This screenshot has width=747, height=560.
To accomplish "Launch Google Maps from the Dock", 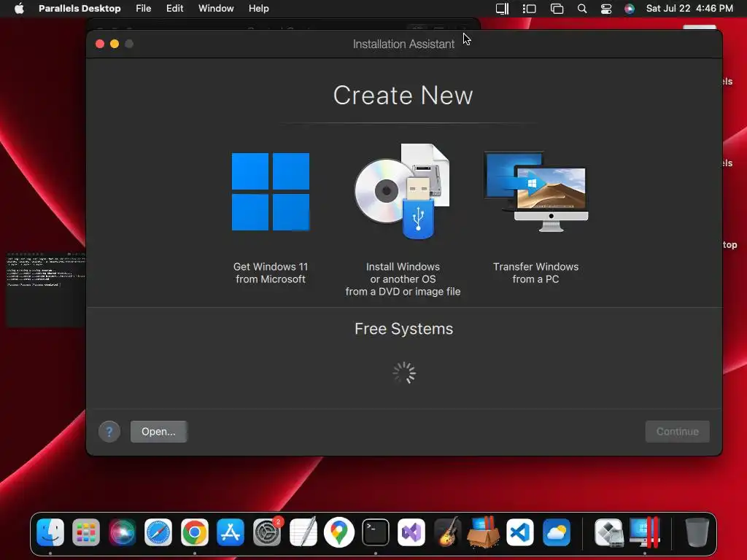I will click(x=339, y=532).
